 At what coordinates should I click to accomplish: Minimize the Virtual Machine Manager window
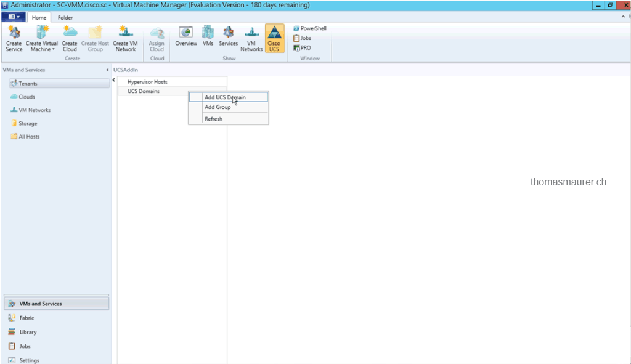[598, 5]
